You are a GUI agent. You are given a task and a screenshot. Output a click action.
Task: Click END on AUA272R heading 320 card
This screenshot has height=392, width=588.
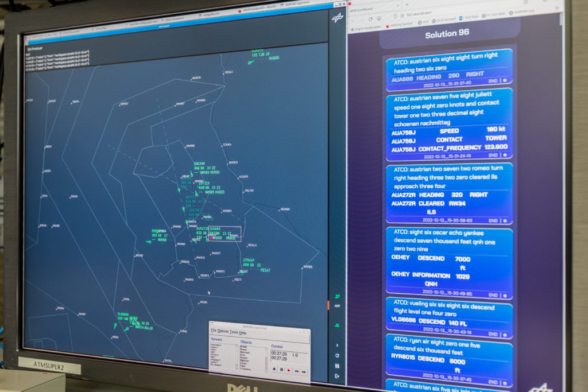pyautogui.click(x=493, y=221)
